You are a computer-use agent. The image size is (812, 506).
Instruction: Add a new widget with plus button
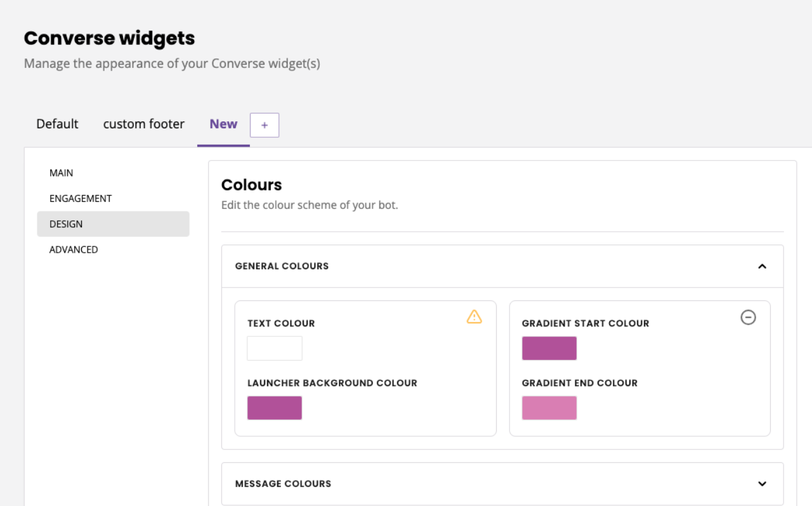tap(265, 125)
